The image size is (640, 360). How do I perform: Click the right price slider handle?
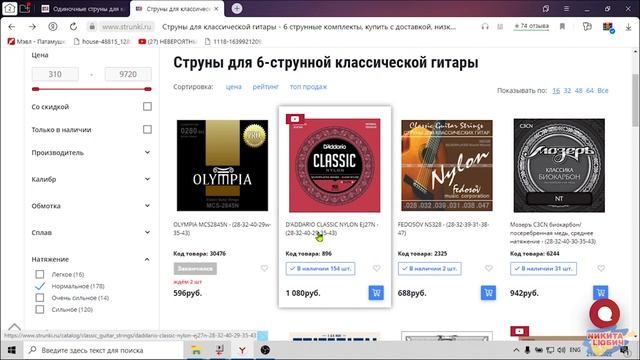[148, 89]
